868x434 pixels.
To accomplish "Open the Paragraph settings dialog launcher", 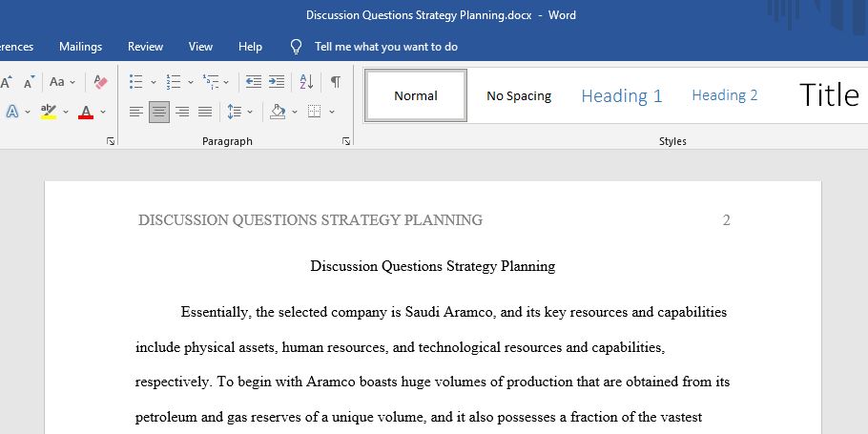I will coord(346,142).
